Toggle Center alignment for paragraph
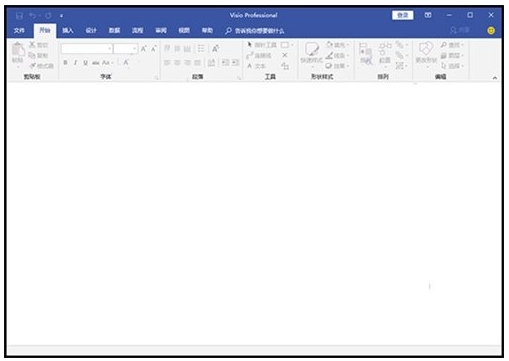509x361 pixels. (177, 63)
